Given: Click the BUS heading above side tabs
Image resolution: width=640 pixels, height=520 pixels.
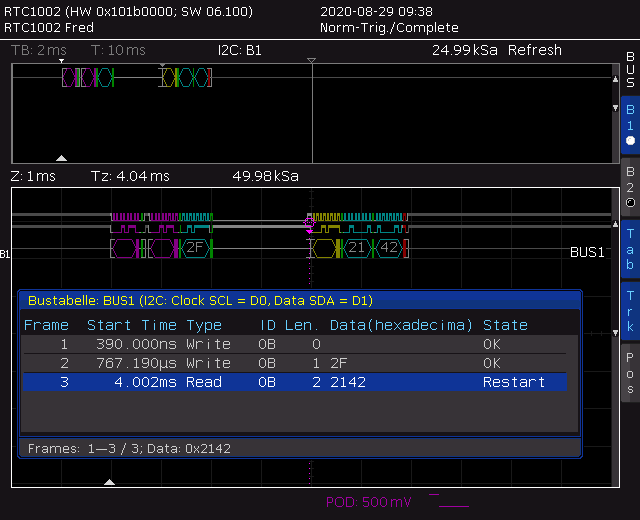Looking at the screenshot, I should (x=630, y=69).
